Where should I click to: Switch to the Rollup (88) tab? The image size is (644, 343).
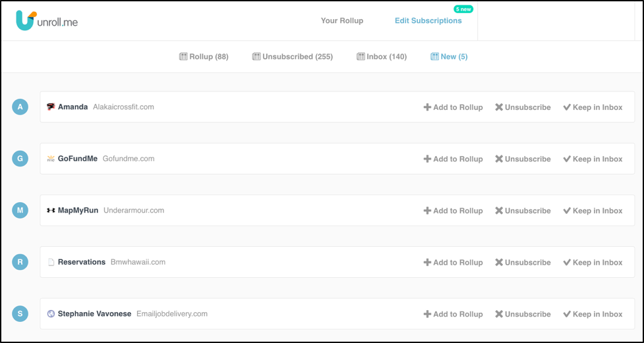pyautogui.click(x=204, y=57)
